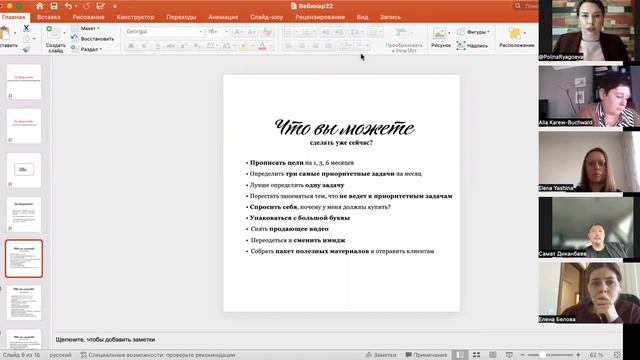Zoom in with the plus button
Image resolution: width=640 pixels, height=360 pixels.
578,355
